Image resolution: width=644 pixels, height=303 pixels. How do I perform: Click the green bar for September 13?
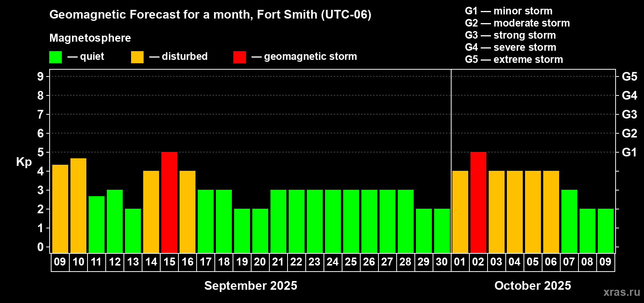click(133, 231)
